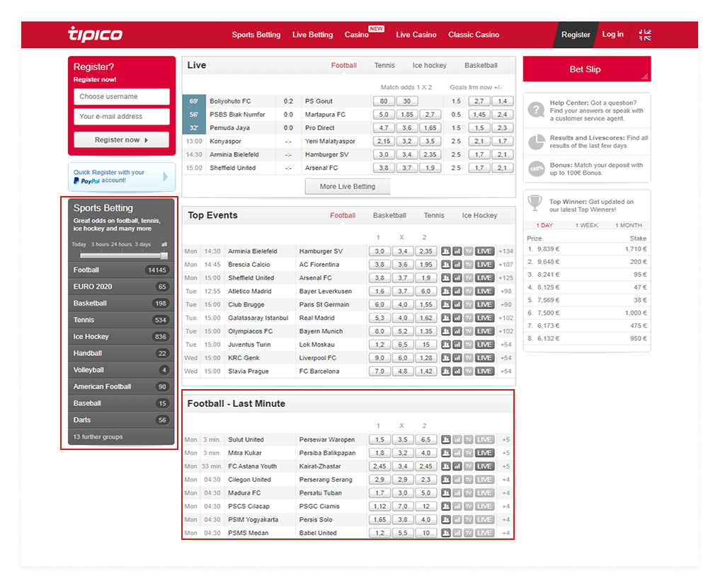Open head-to-head icon for Cilegon United match
Viewport: 713px width, 588px height.
[445, 480]
